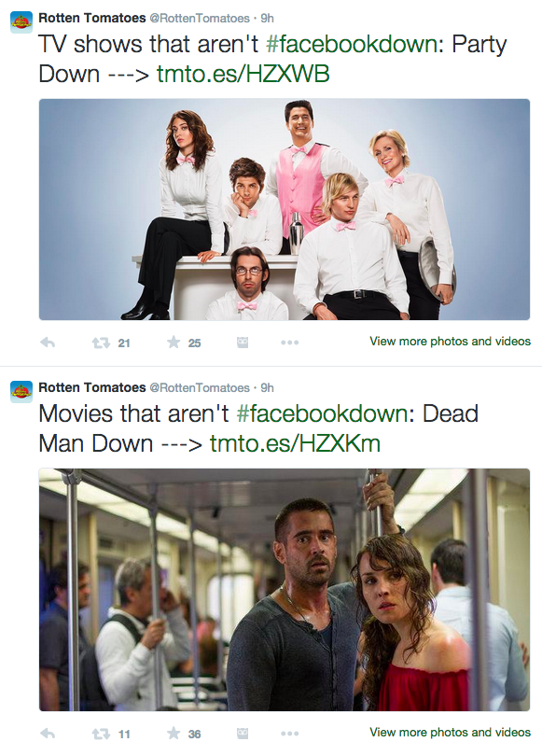
Task: Click Rotten Tomatoes avatar on second tweet
Action: pyautogui.click(x=21, y=391)
